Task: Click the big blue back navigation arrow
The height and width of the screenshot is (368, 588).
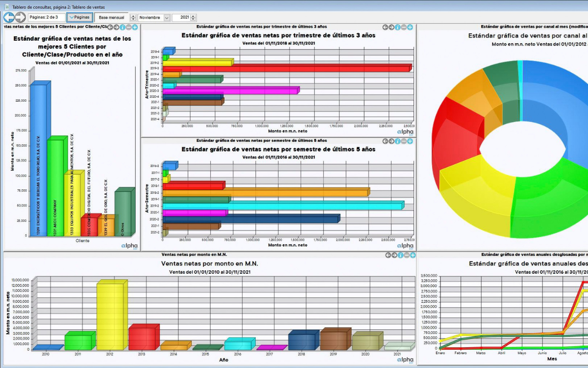Action: pyautogui.click(x=8, y=17)
